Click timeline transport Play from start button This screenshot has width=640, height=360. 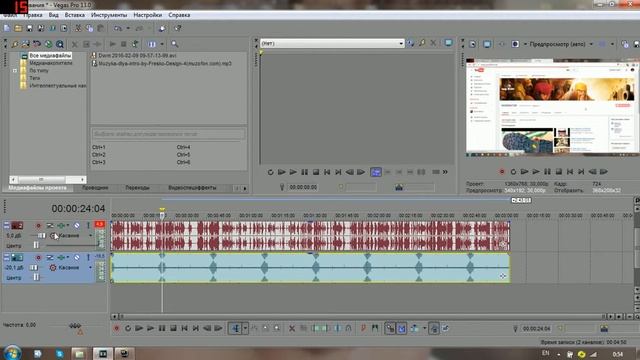tap(139, 328)
